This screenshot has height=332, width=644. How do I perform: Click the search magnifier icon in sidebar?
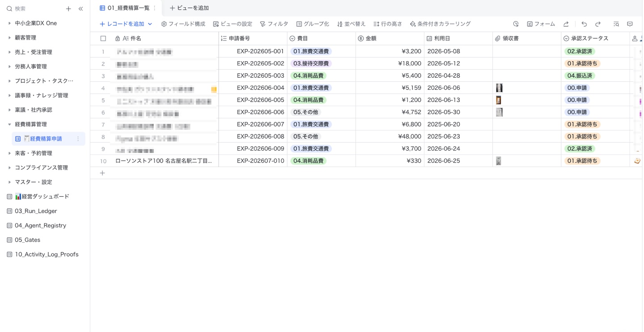click(x=9, y=8)
